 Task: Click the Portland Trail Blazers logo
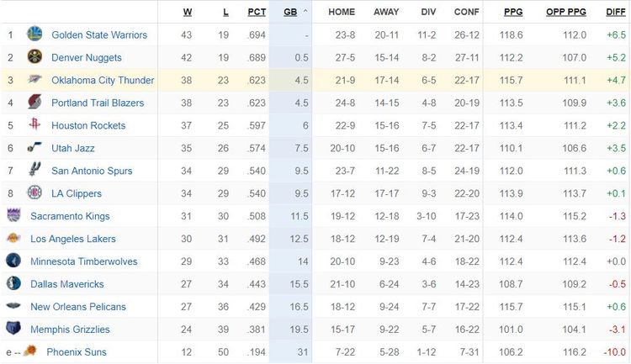(34, 103)
